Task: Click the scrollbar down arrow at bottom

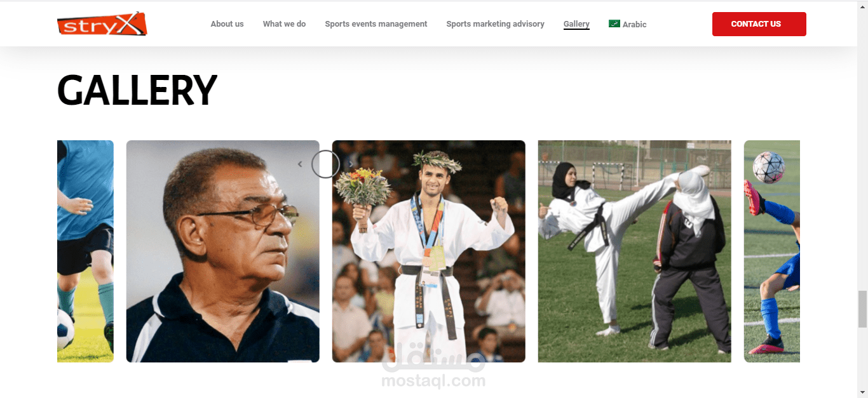Action: pos(862,392)
